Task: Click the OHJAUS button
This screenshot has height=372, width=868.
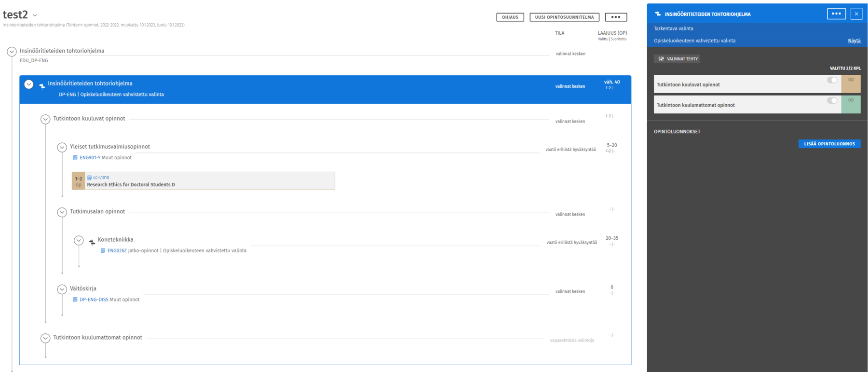Action: (x=510, y=17)
